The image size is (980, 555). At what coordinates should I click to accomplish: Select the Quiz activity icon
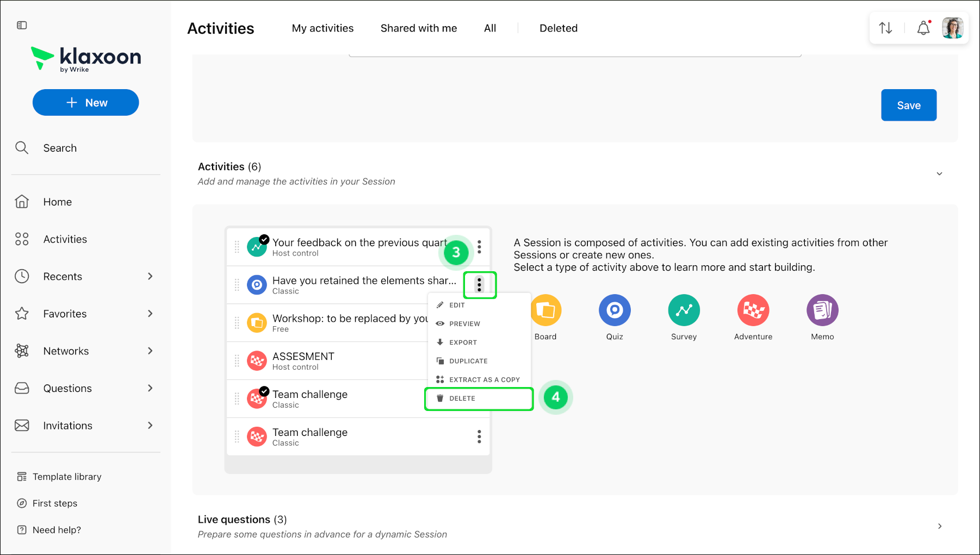615,310
